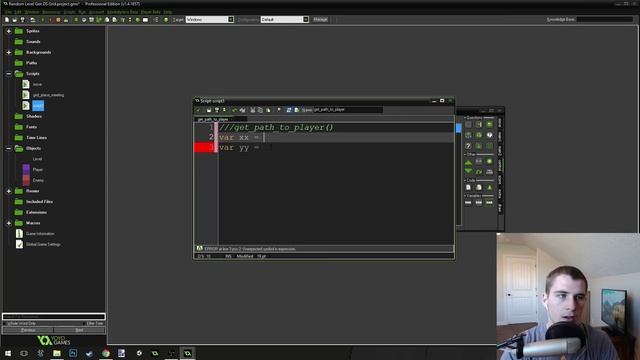Click the save-file icon in script toolbar
640x360 pixels.
coord(217,110)
